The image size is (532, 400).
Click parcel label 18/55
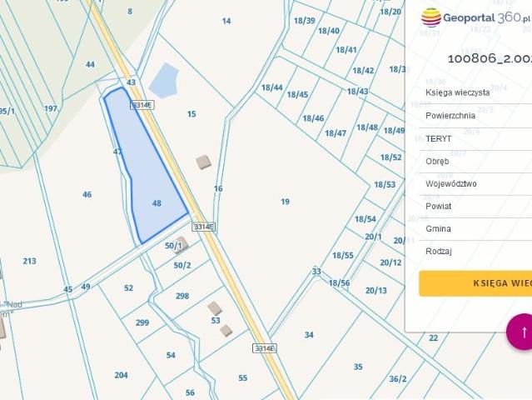click(x=343, y=255)
